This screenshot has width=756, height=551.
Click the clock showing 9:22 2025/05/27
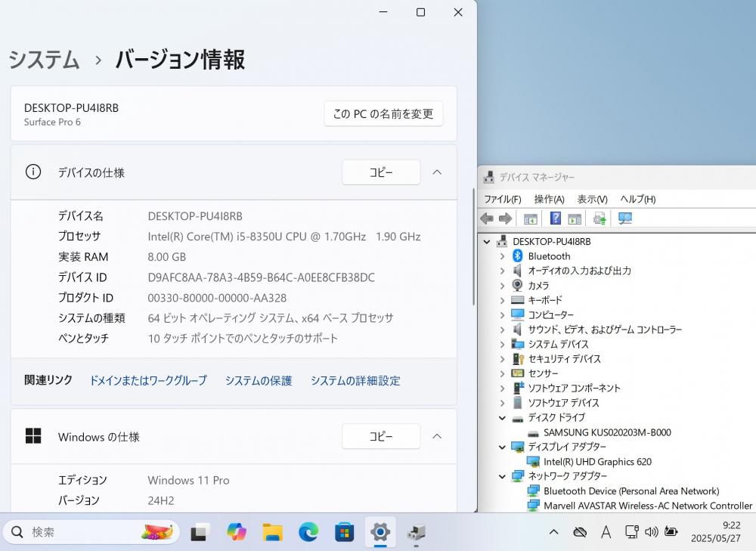[715, 531]
